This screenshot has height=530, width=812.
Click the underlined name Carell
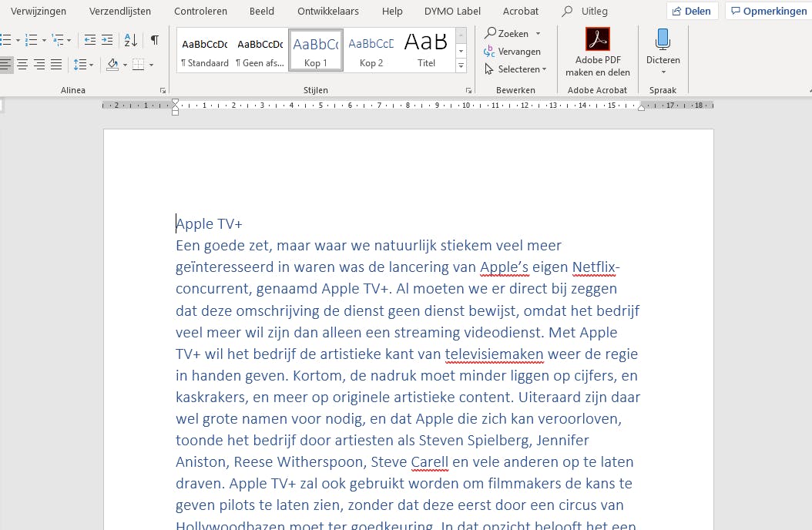click(430, 461)
